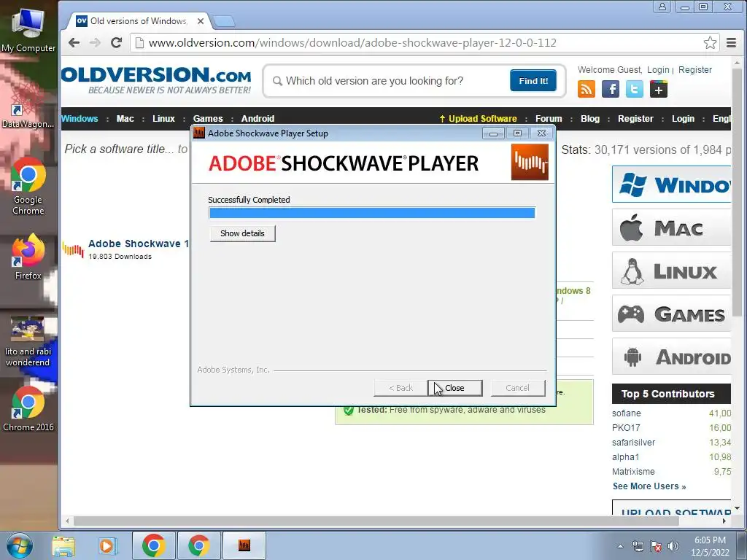Click contributor PKO17
Image resolution: width=747 pixels, height=560 pixels.
(x=625, y=427)
